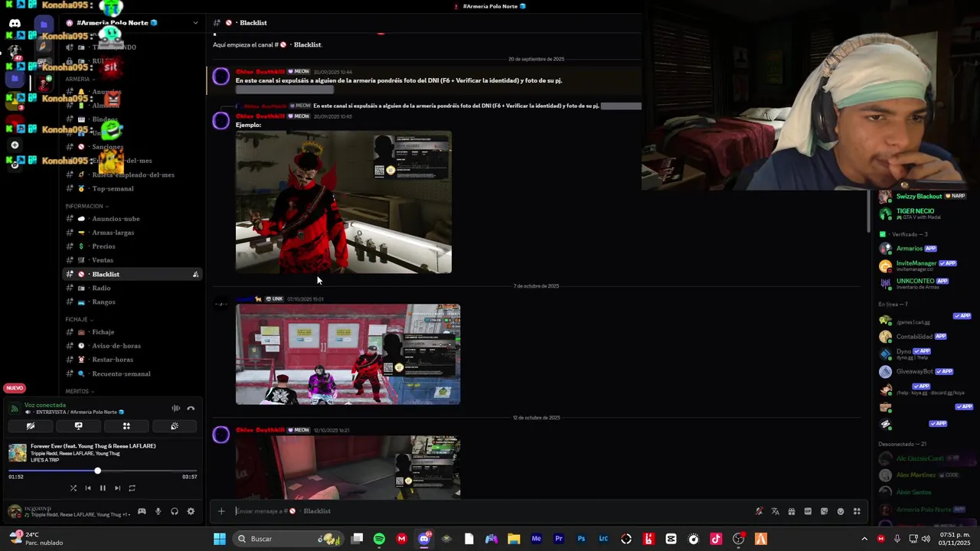Open the sticker picker in message bar

click(824, 511)
